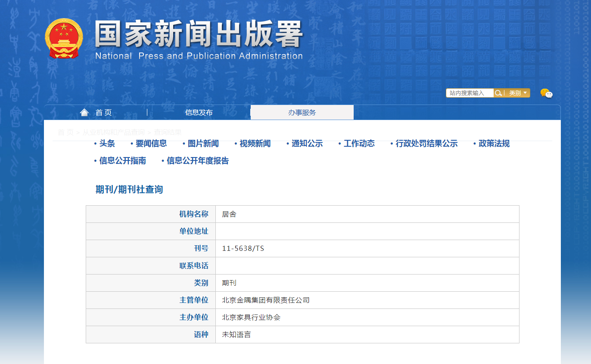Open the 要闻信息 submenu link
591x364 pixels.
pyautogui.click(x=151, y=144)
